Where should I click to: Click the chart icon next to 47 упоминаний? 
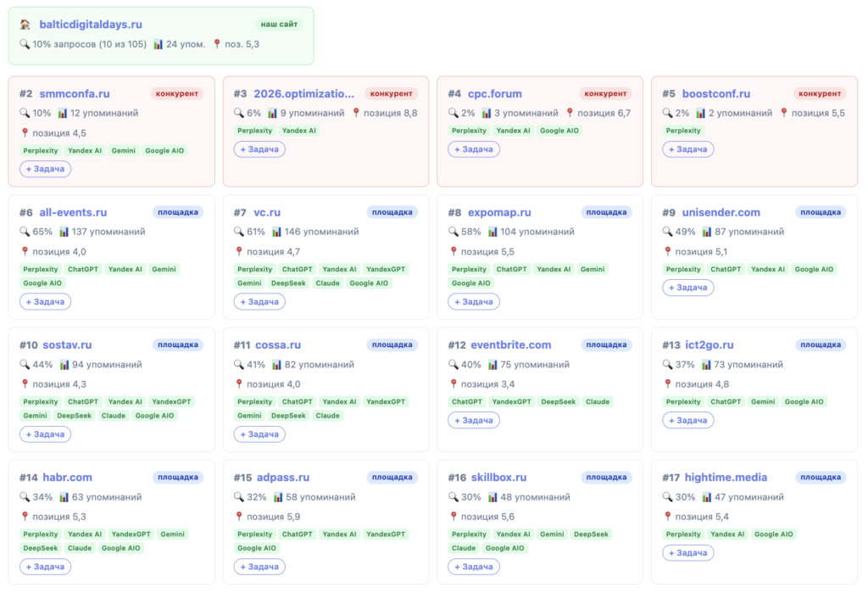pos(707,497)
